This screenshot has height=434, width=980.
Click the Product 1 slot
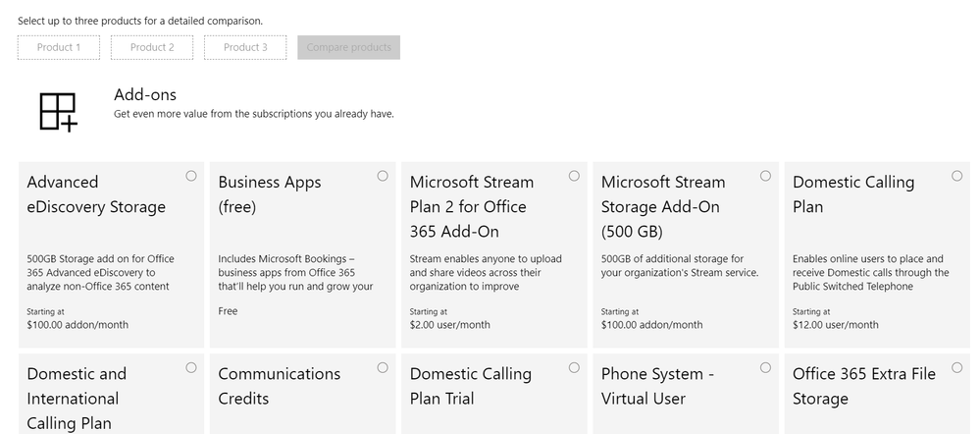tap(59, 47)
